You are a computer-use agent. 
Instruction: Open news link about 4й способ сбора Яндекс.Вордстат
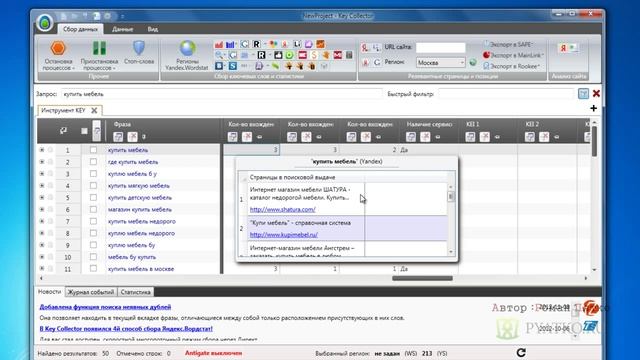126,329
